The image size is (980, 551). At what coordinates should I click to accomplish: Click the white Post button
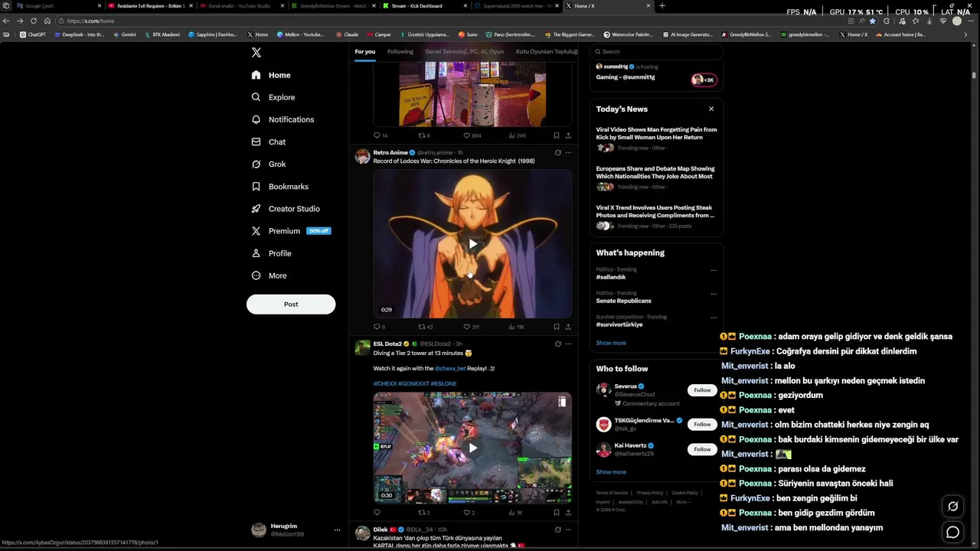pyautogui.click(x=291, y=304)
